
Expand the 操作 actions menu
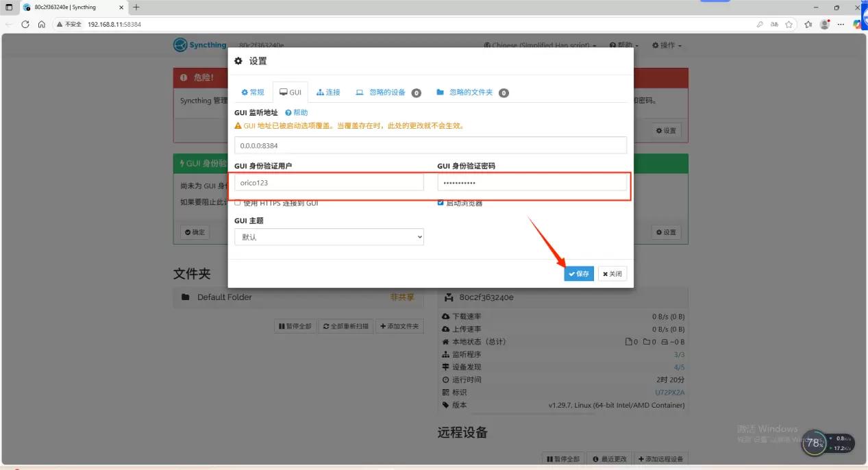point(667,45)
